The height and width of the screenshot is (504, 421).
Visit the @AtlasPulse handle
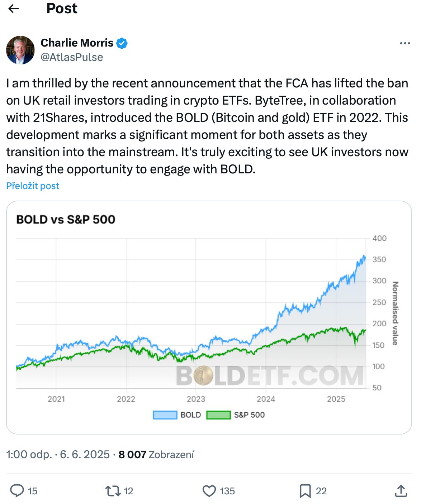(72, 57)
